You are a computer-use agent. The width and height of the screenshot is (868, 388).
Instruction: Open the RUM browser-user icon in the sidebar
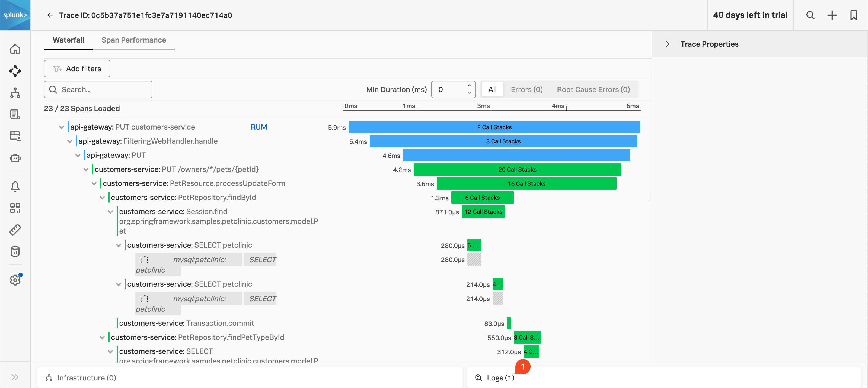(15, 136)
